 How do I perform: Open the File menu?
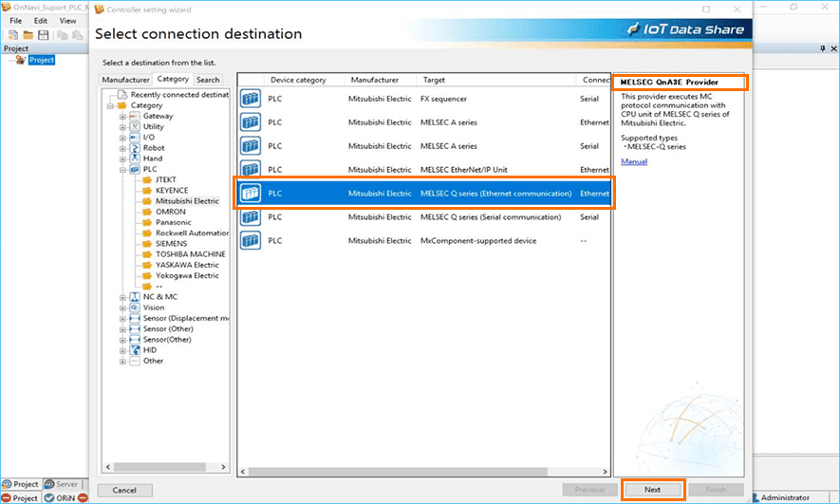(16, 21)
